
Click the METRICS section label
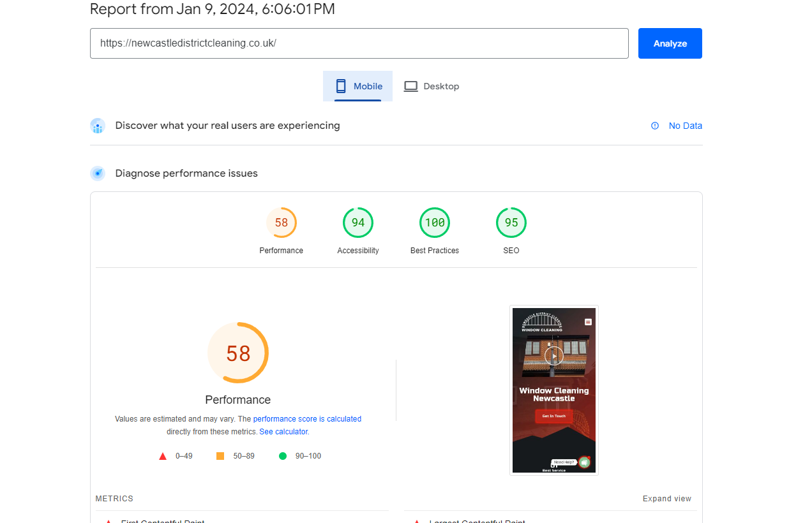point(114,499)
